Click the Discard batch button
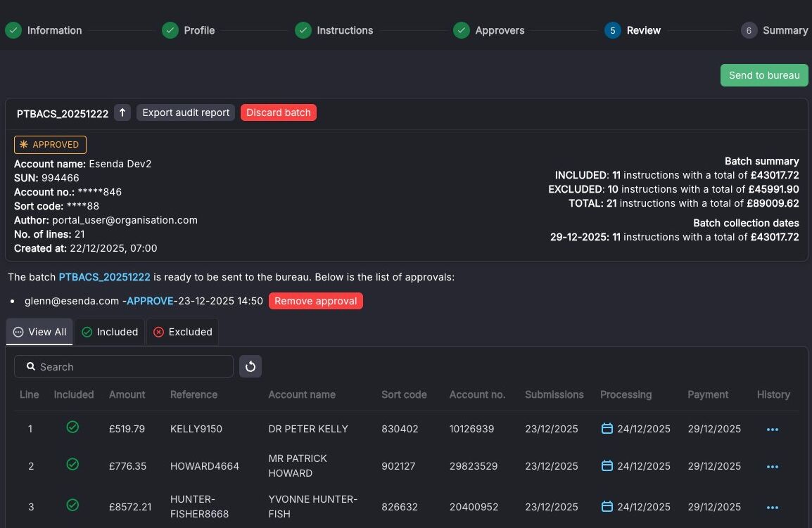Screen dimensions: 812x528 tap(279, 113)
